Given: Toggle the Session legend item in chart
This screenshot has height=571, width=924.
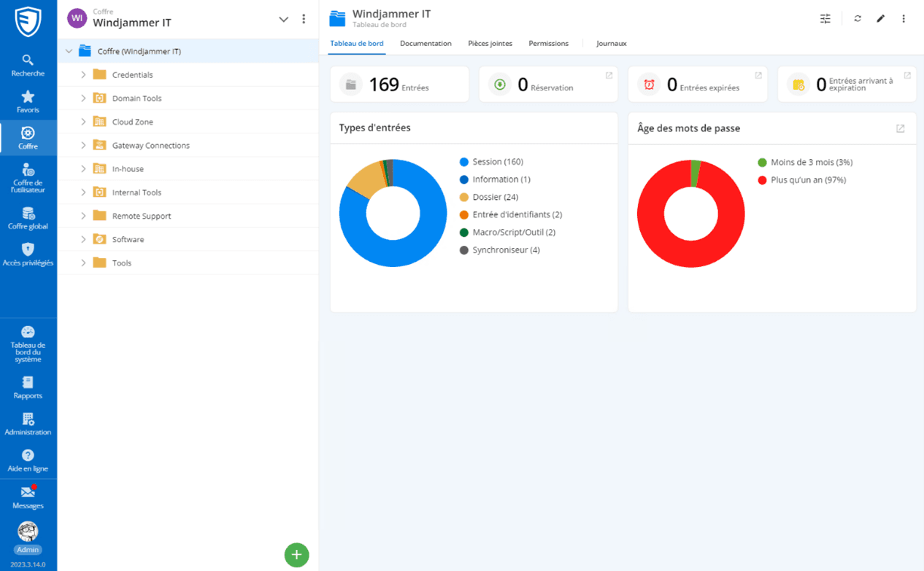Looking at the screenshot, I should tap(497, 162).
